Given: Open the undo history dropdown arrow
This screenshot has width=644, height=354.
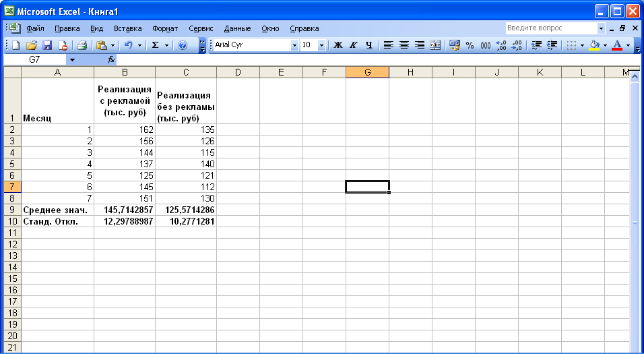Looking at the screenshot, I should (139, 45).
